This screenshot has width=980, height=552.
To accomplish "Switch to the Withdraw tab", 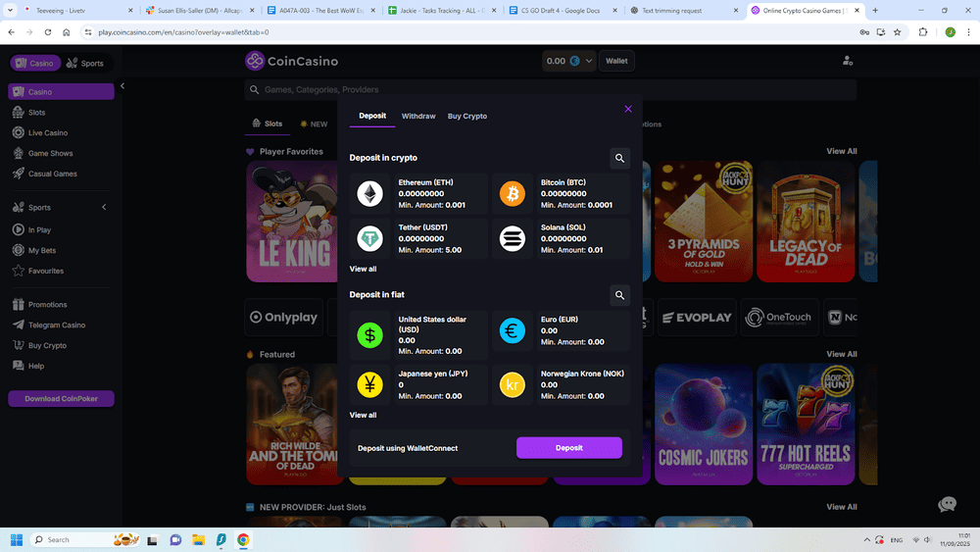I will pyautogui.click(x=418, y=117).
